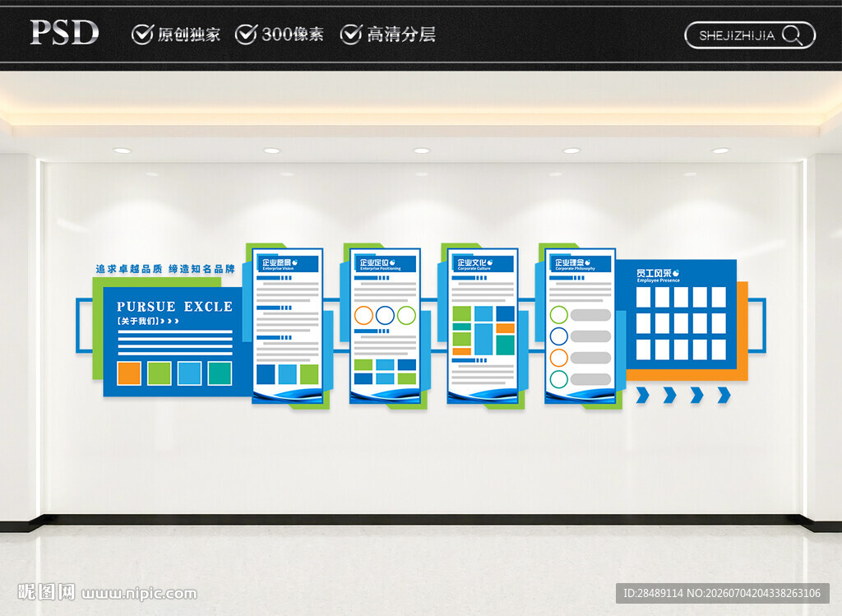Click the pie icon beside 企业理念 title

(x=587, y=262)
